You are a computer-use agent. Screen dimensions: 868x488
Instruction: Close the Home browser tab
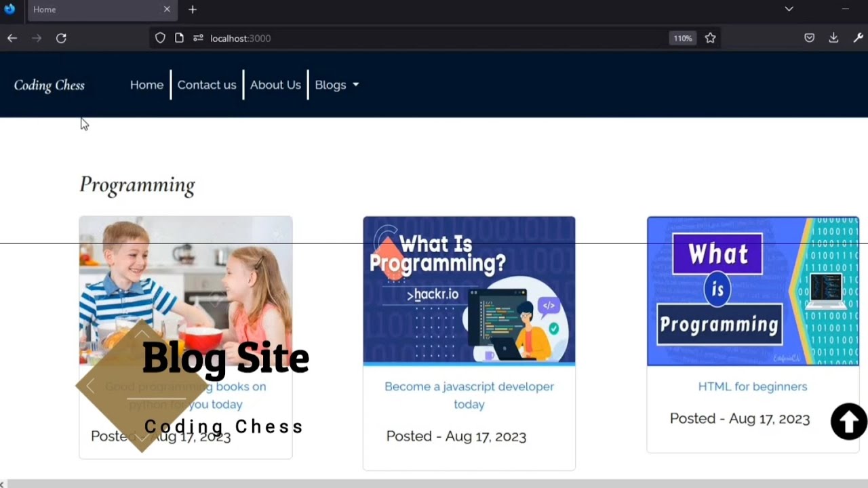point(167,9)
